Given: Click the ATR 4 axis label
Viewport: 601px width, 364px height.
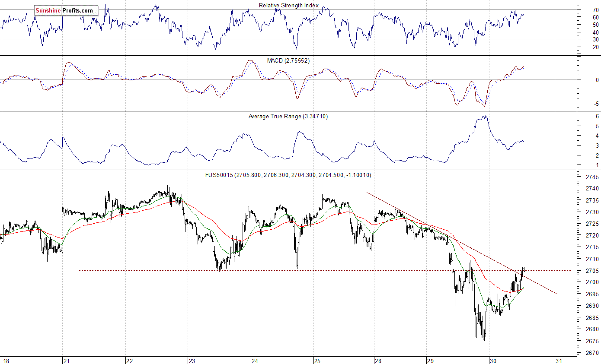Looking at the screenshot, I should (x=597, y=136).
